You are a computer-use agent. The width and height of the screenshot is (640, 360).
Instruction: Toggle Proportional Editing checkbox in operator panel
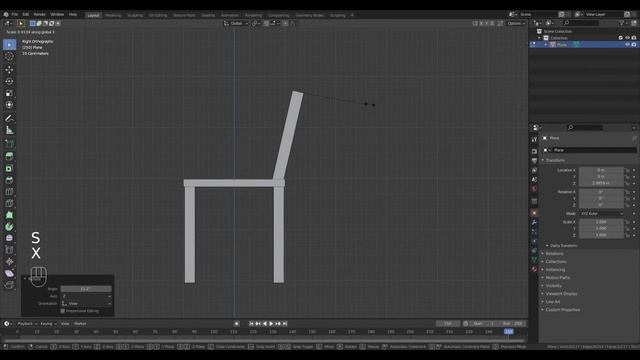[63, 311]
